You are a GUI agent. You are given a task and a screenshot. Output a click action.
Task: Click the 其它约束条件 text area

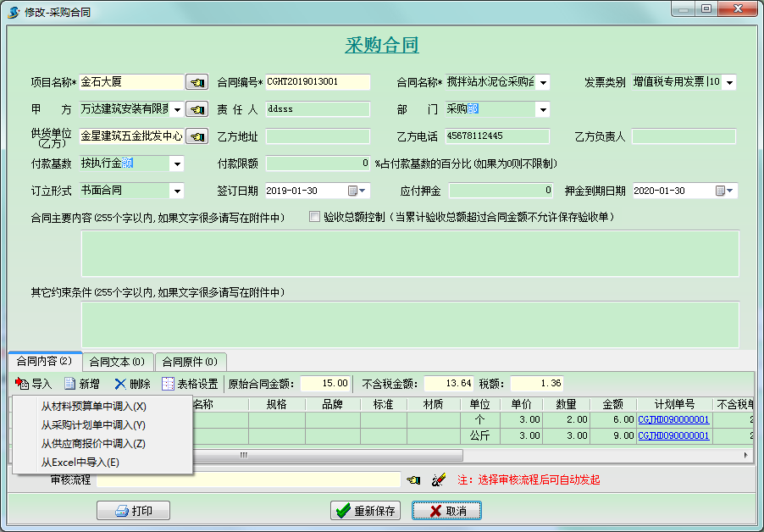tap(410, 324)
